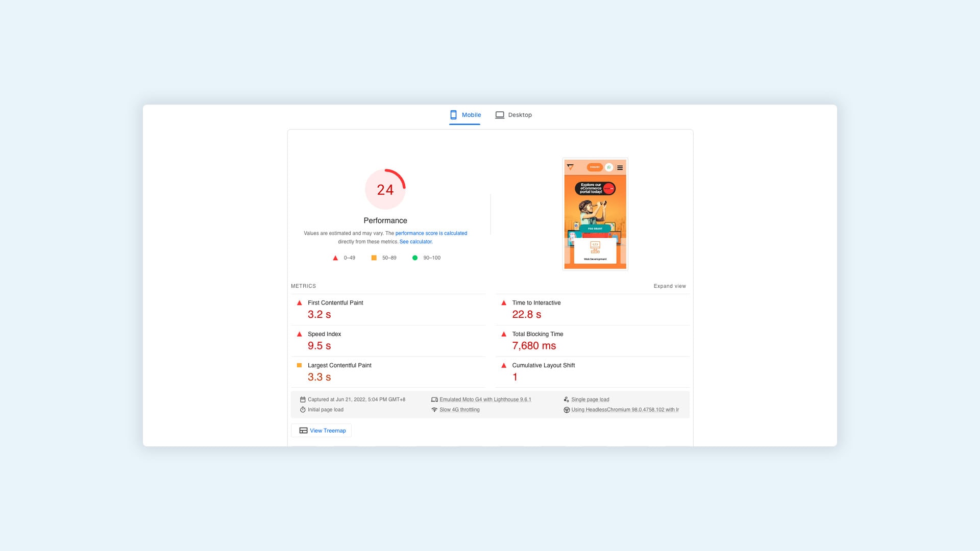The height and width of the screenshot is (551, 980).
Task: Click the orange 50-89 score range indicator
Action: [375, 258]
